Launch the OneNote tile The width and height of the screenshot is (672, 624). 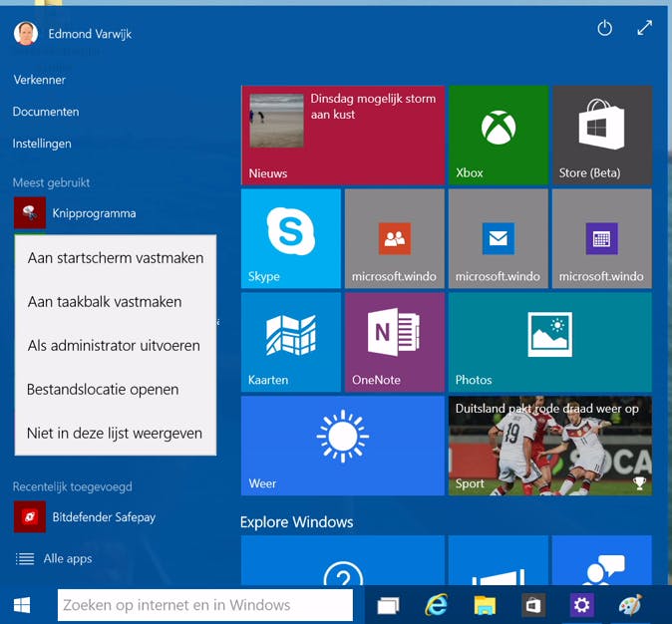pos(395,343)
